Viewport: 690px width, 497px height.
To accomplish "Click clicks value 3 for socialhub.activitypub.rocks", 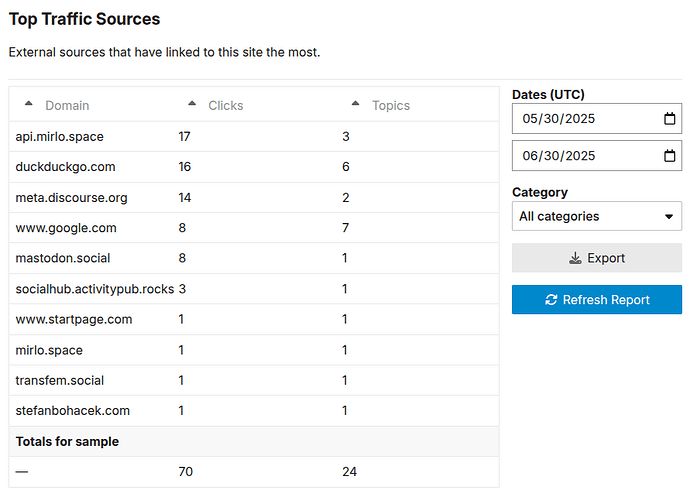I will pyautogui.click(x=182, y=289).
